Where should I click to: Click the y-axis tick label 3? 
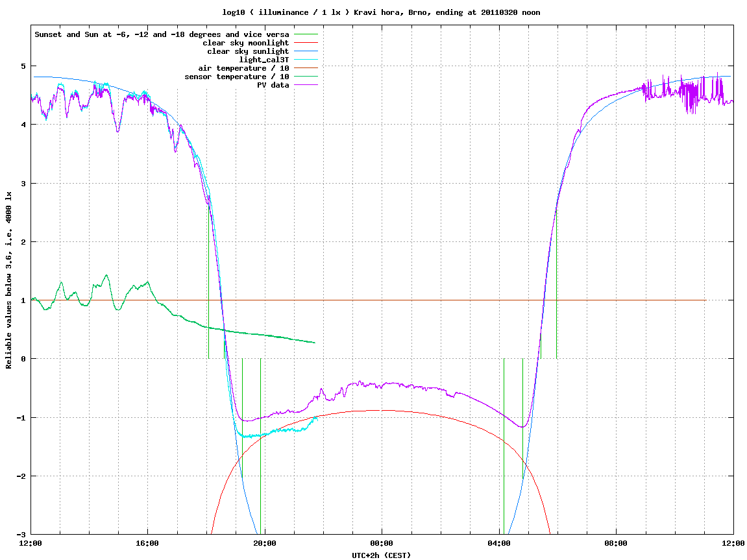pos(23,184)
